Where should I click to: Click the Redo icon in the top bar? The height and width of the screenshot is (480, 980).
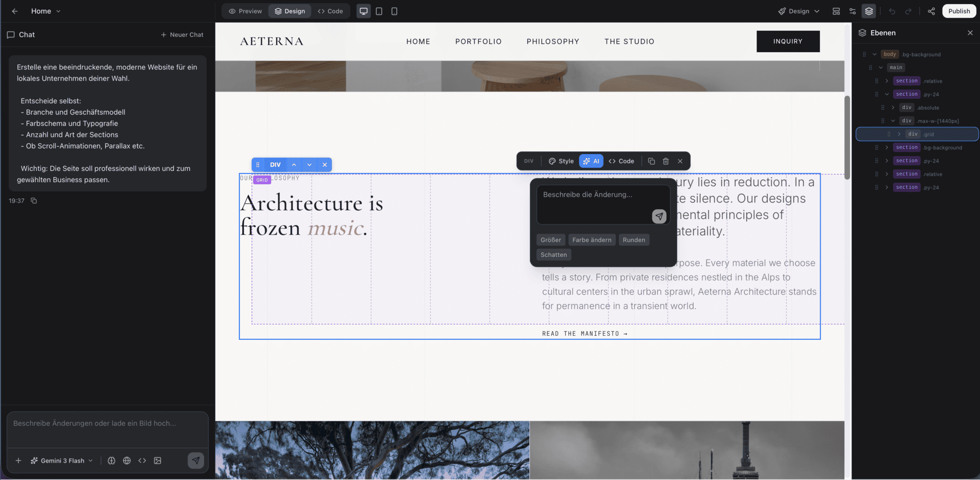(x=908, y=11)
